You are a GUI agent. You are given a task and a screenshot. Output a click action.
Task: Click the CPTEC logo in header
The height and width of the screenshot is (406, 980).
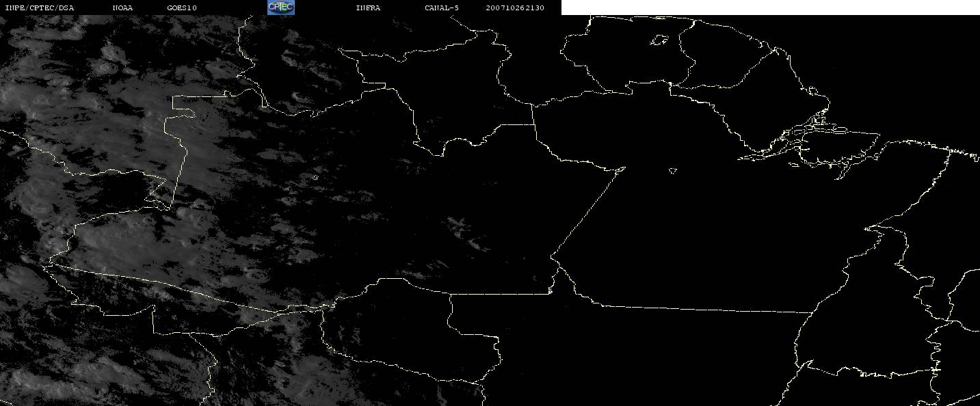tap(280, 7)
